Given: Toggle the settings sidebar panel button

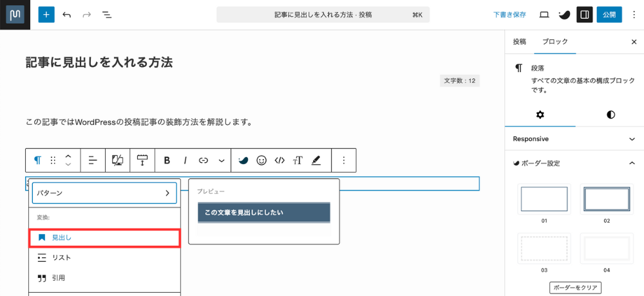Looking at the screenshot, I should (x=584, y=14).
